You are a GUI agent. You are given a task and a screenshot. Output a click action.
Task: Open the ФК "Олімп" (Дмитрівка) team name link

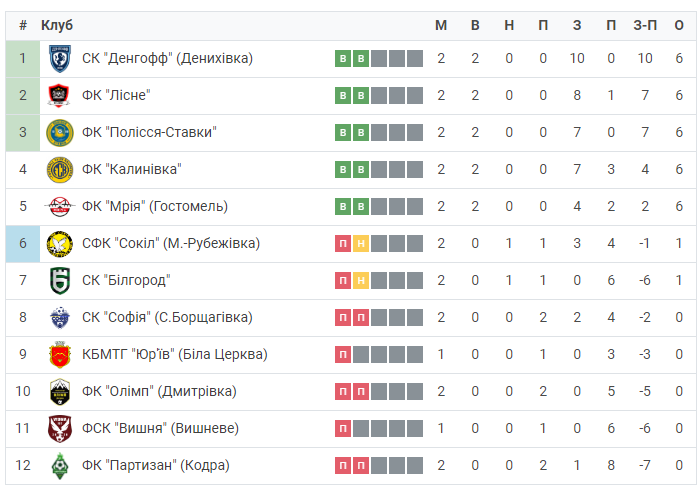[159, 392]
